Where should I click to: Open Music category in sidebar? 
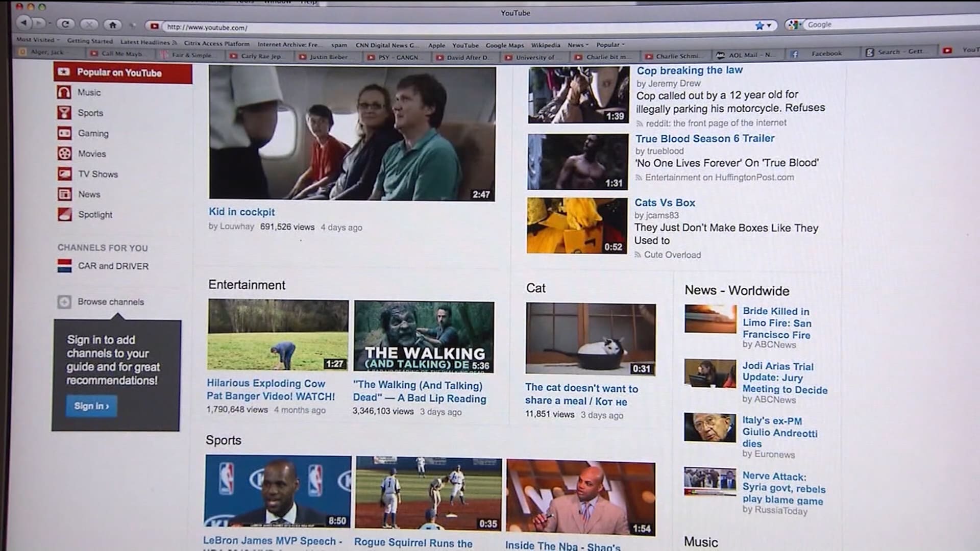coord(89,92)
